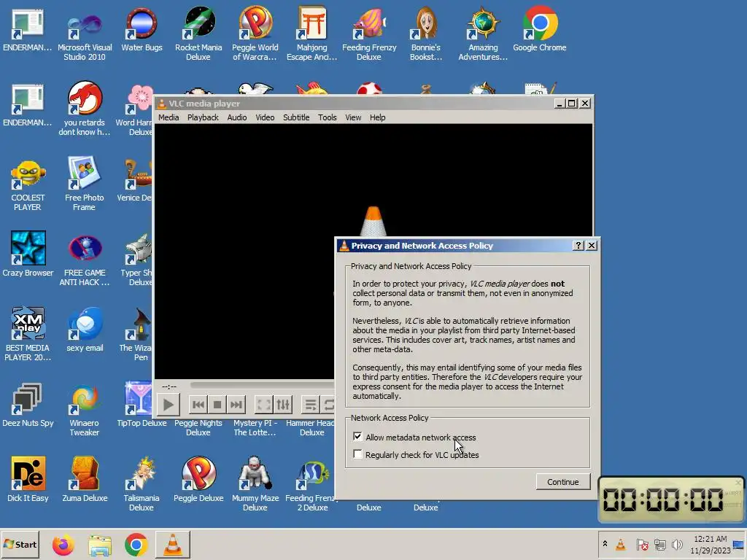Open the Media menu in VLC

(x=169, y=117)
